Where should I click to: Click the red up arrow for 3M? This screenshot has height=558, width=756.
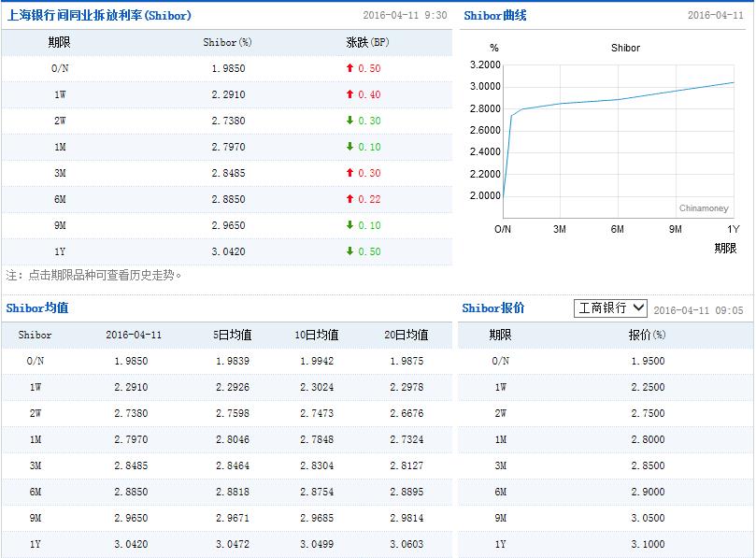(x=349, y=173)
